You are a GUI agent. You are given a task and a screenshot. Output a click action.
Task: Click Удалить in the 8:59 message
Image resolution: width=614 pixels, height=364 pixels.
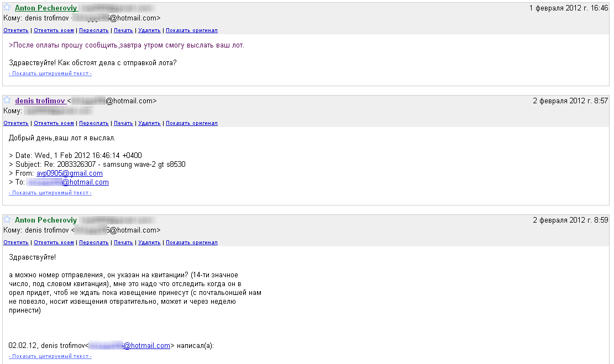(x=149, y=242)
